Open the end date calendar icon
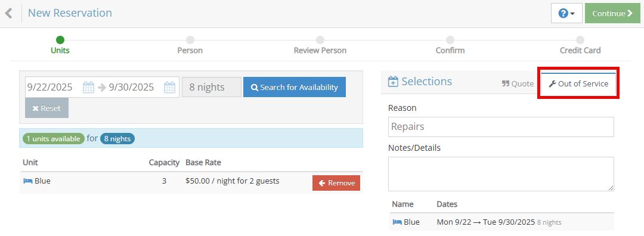The image size is (644, 236). click(170, 87)
